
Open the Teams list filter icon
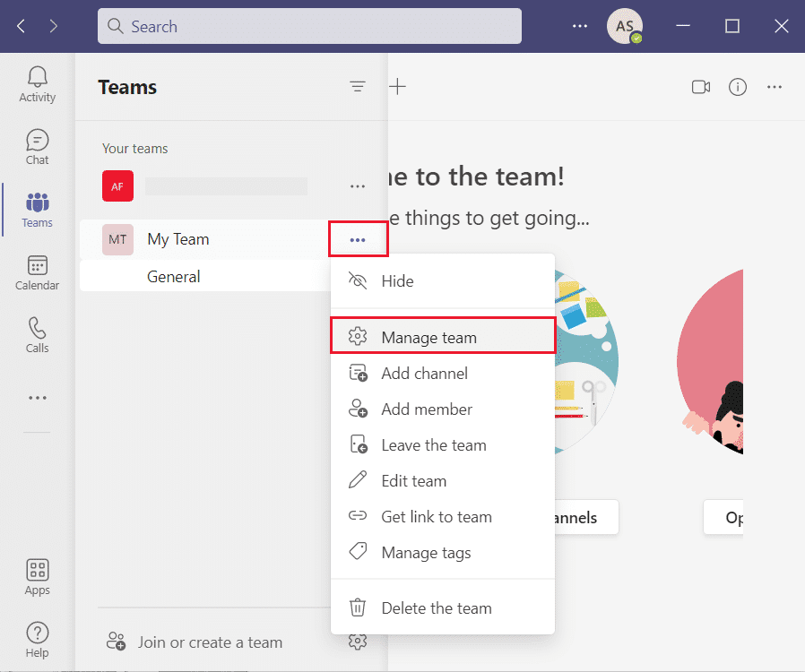(358, 87)
